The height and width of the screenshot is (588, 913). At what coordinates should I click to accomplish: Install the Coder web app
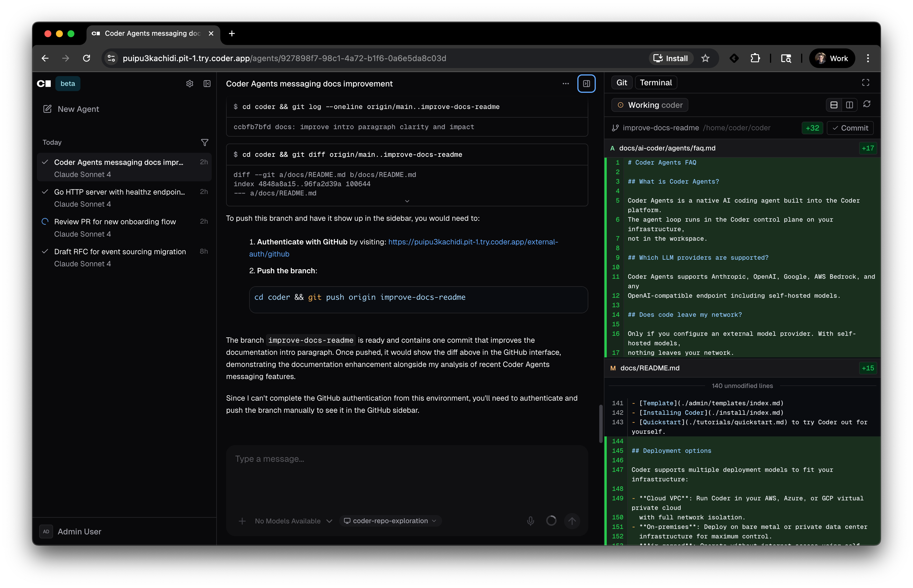(671, 59)
